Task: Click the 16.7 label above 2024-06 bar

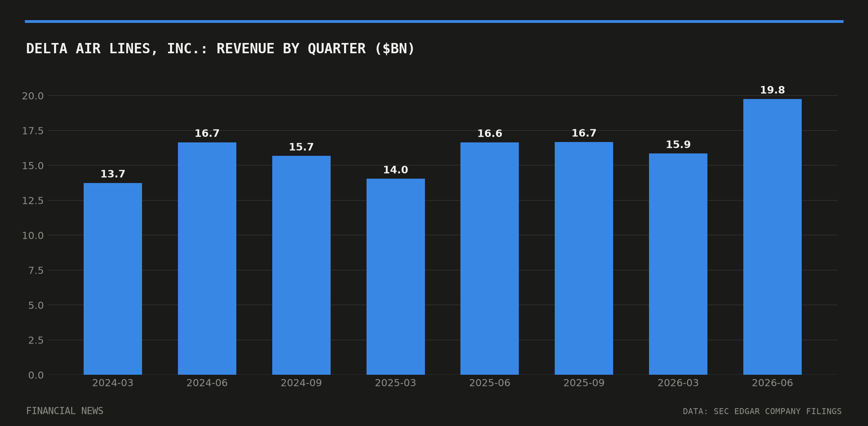Action: [x=207, y=133]
